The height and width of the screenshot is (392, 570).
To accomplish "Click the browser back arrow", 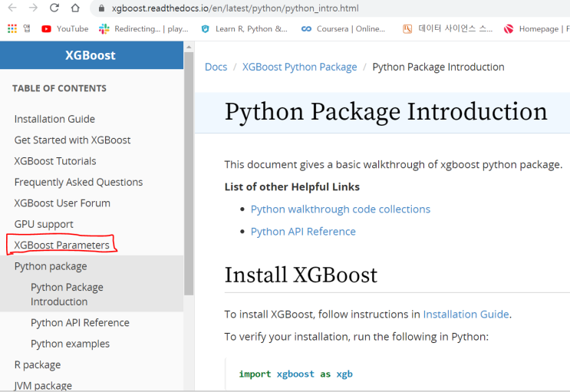I will tap(12, 8).
